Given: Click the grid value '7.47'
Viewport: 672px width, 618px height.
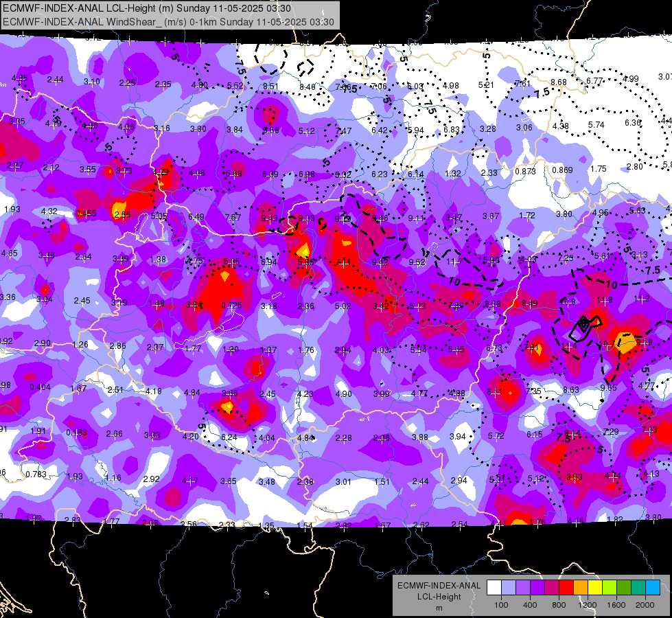Looking at the screenshot, I should [343, 130].
